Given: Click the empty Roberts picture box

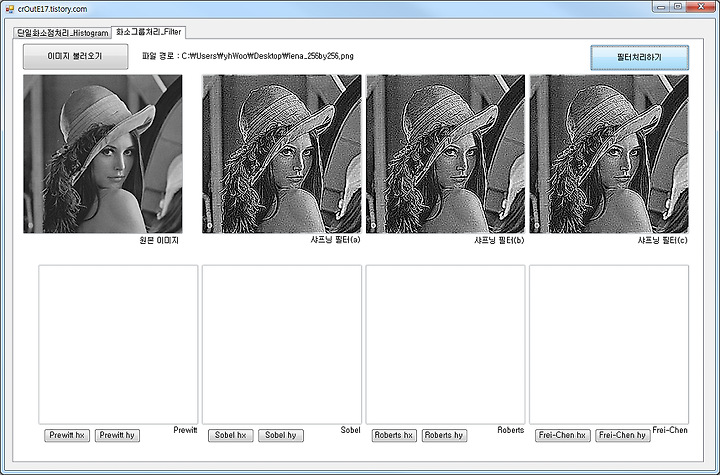Looking at the screenshot, I should click(445, 345).
